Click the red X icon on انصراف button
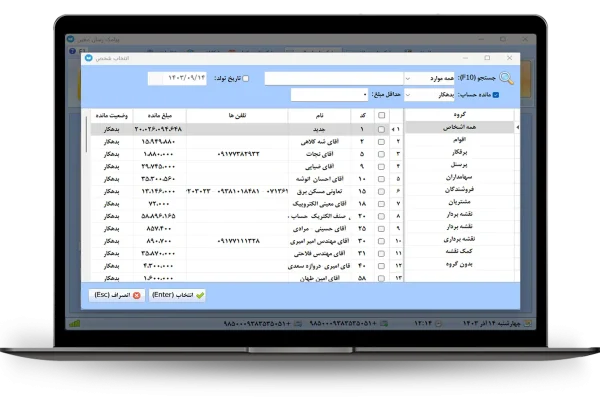 click(x=137, y=296)
